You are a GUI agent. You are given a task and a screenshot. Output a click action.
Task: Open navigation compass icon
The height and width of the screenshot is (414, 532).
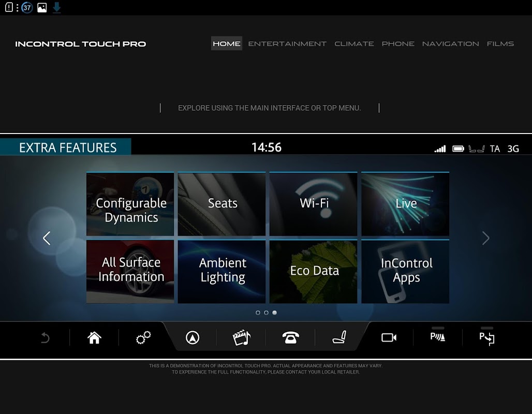click(x=193, y=337)
